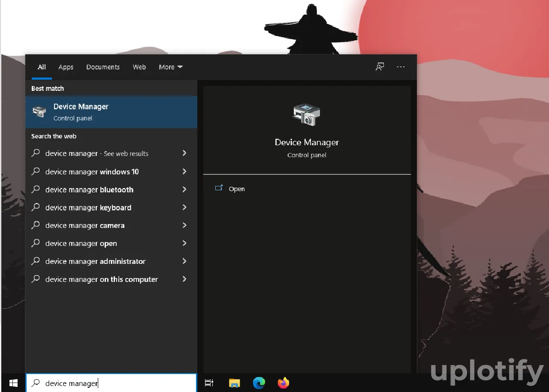Launch Firefox from taskbar
549x392 pixels.
[x=283, y=383]
